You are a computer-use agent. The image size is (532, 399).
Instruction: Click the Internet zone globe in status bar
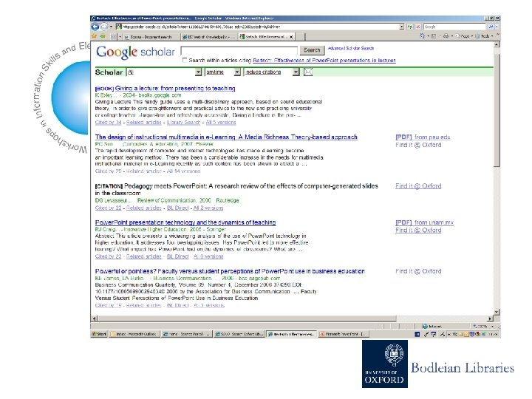[x=424, y=326]
